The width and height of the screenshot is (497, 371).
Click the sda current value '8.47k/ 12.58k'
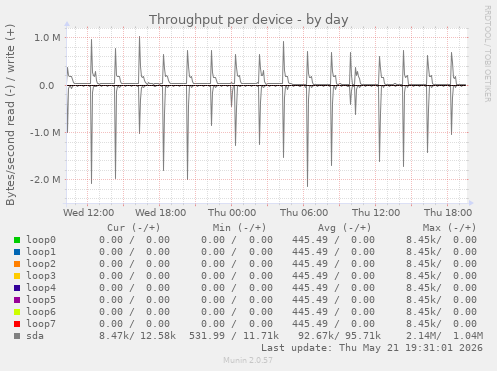tap(137, 336)
